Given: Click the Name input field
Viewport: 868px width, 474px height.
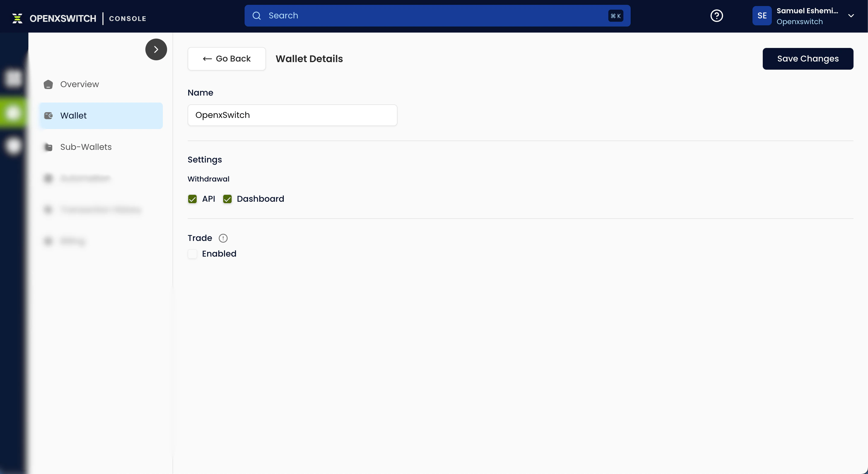Looking at the screenshot, I should (x=293, y=115).
